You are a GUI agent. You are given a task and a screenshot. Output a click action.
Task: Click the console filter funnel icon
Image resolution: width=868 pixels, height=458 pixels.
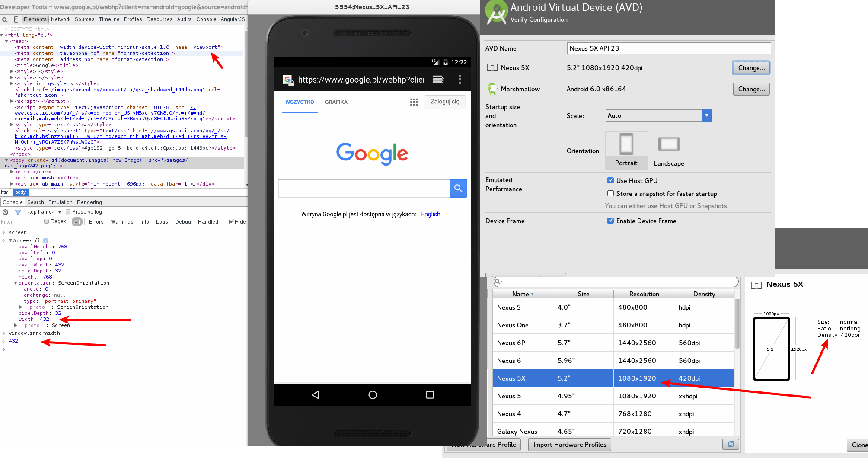(18, 212)
